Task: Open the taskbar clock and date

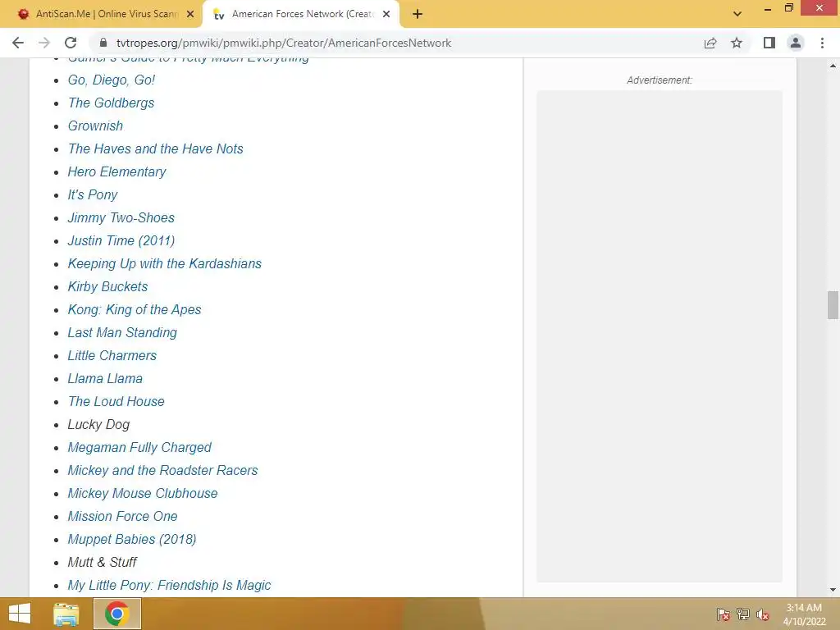Action: click(804, 614)
